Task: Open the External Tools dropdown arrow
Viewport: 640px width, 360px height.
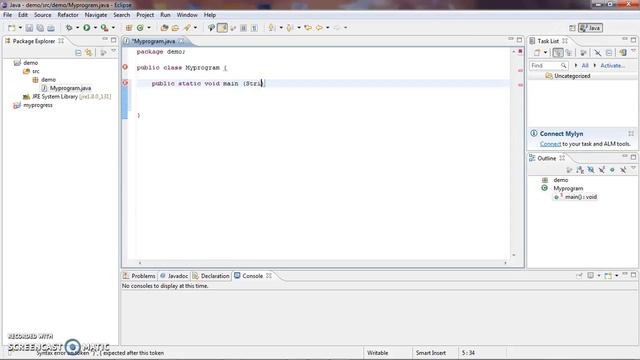Action: (113, 28)
